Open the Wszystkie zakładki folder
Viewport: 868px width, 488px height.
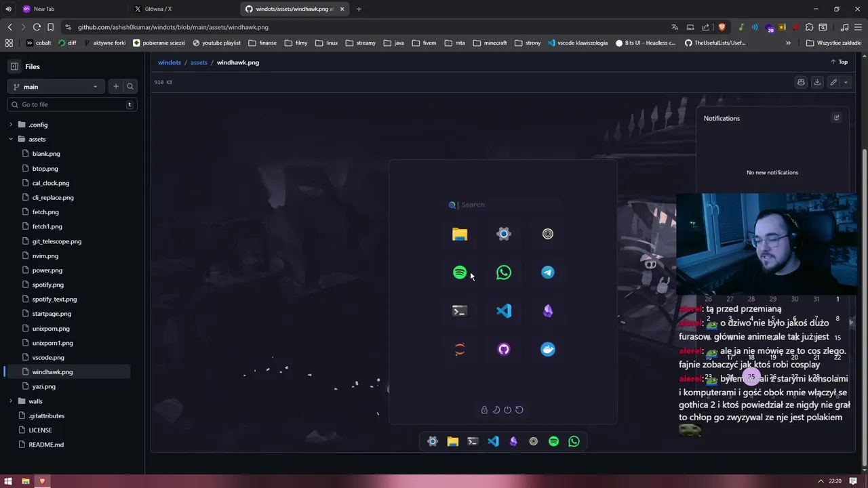(x=833, y=43)
